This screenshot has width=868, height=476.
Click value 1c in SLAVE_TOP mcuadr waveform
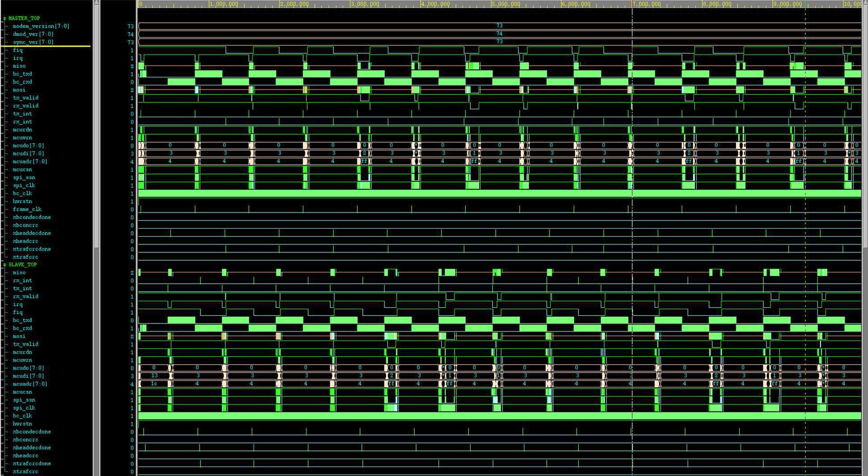point(154,384)
